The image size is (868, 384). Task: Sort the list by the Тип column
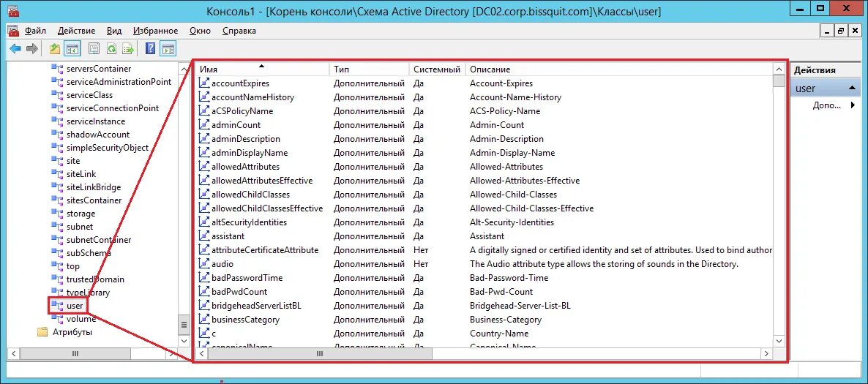point(369,69)
